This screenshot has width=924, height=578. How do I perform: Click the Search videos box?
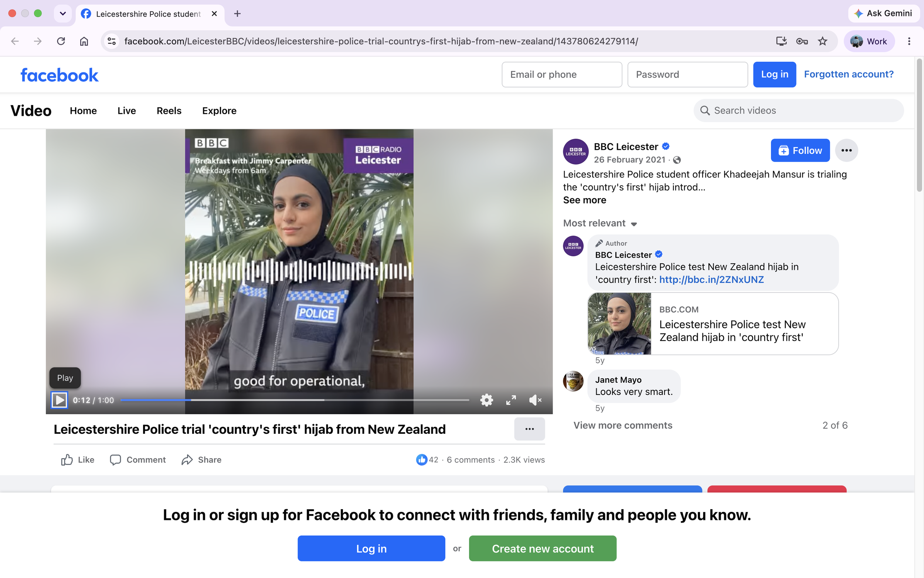pyautogui.click(x=798, y=111)
